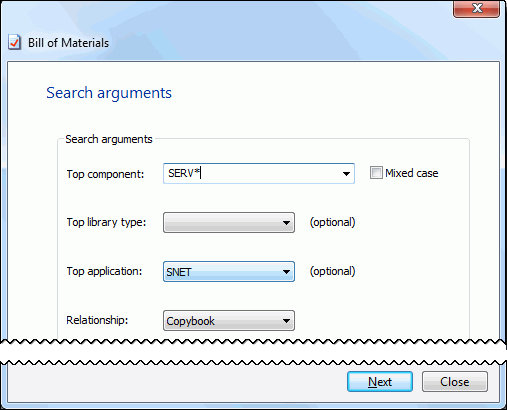
Task: Open the Top application dropdown showing SNET
Action: [229, 272]
